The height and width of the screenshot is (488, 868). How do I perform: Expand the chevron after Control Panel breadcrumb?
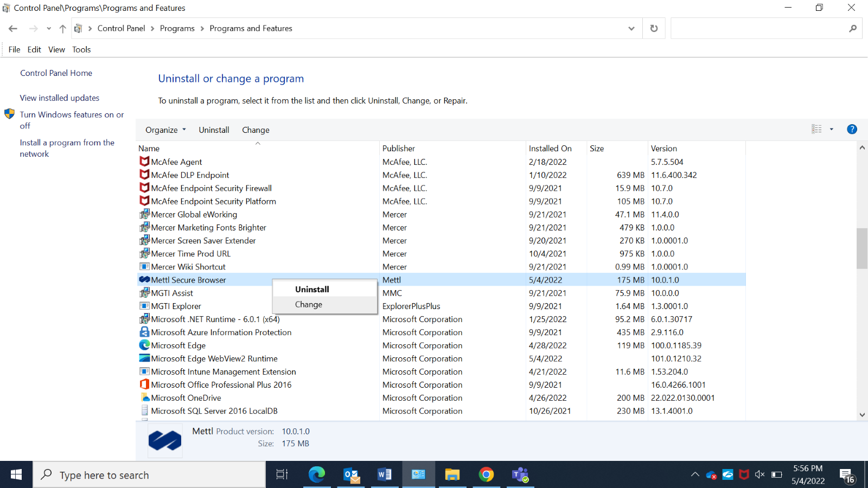[x=152, y=28]
